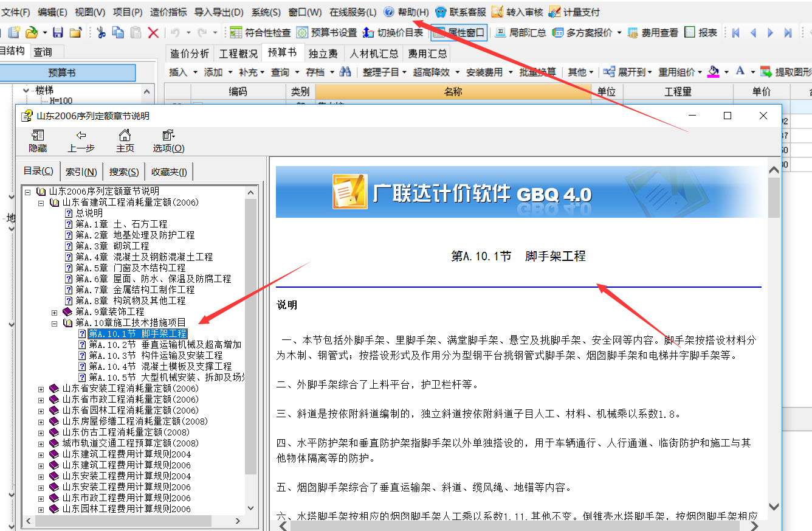Click 转入审核 toolbar item
Screen dimensions: 812x531
pos(517,12)
